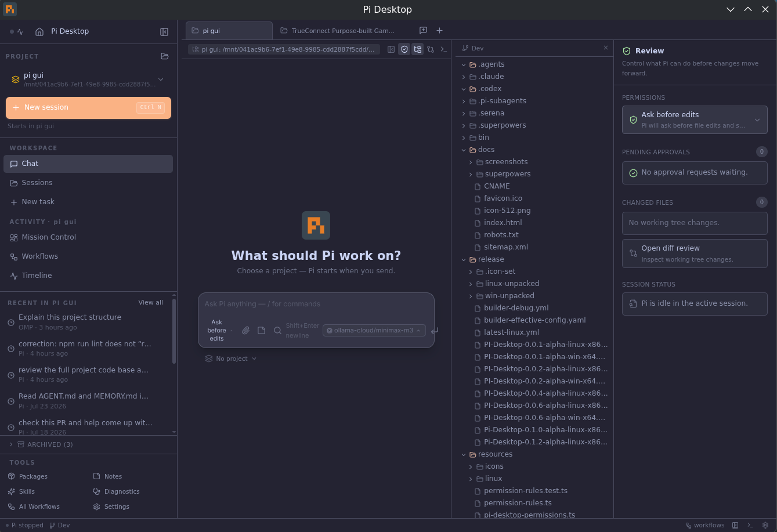Click the Ask Pi anything input field
The height and width of the screenshot is (532, 777).
click(x=316, y=304)
